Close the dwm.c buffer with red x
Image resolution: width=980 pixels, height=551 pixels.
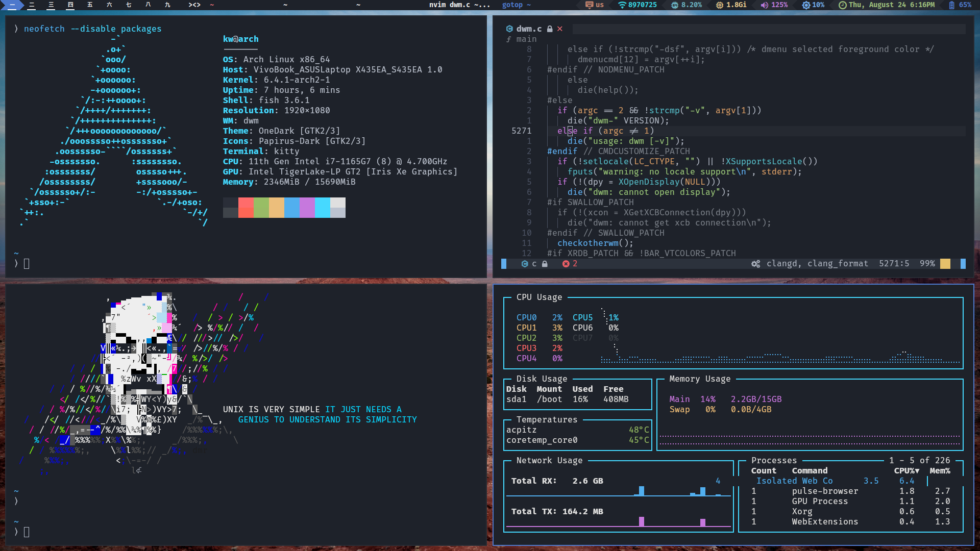(x=560, y=29)
